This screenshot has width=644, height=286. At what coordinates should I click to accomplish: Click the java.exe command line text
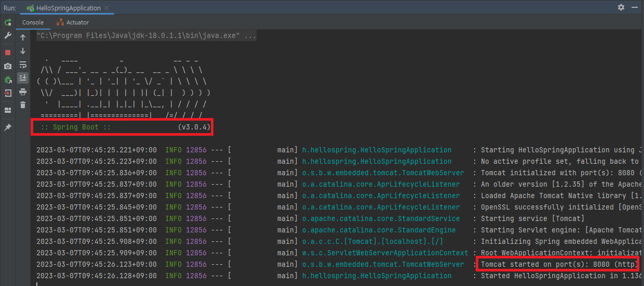point(138,36)
